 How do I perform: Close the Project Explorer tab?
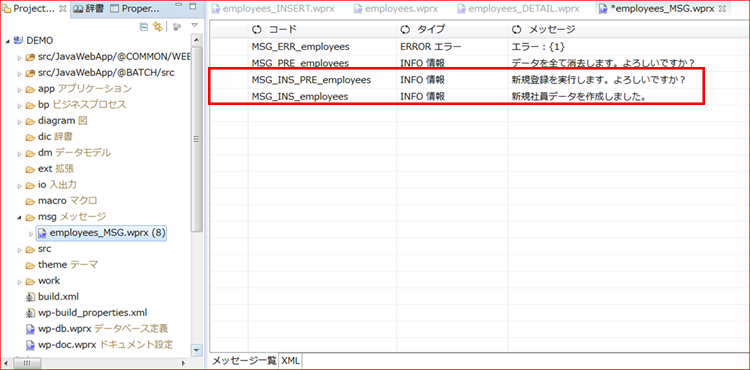(63, 9)
